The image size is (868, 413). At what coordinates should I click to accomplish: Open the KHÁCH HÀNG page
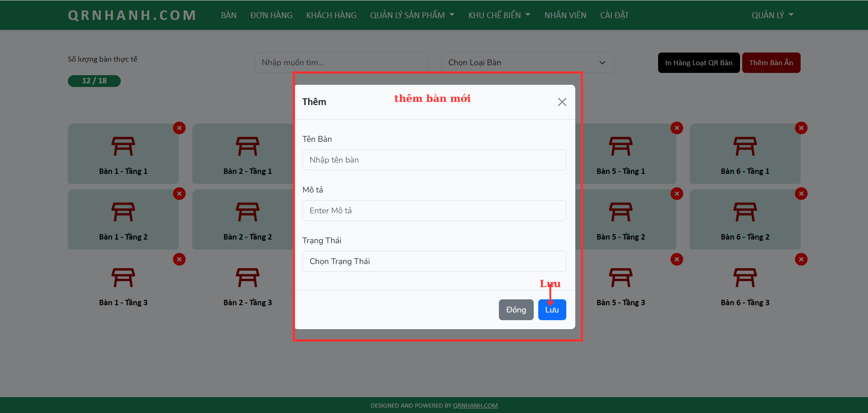[331, 15]
